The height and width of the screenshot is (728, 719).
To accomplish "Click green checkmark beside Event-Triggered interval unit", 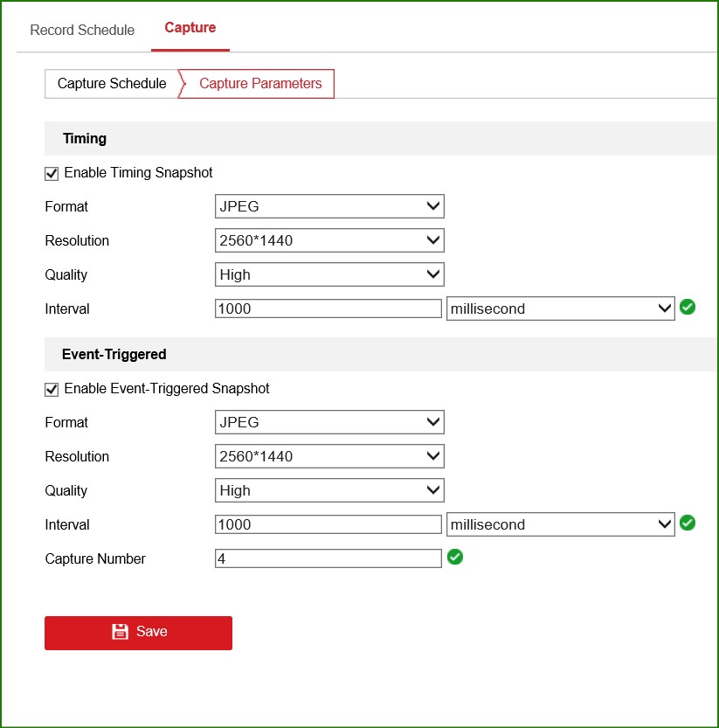I will 688,523.
